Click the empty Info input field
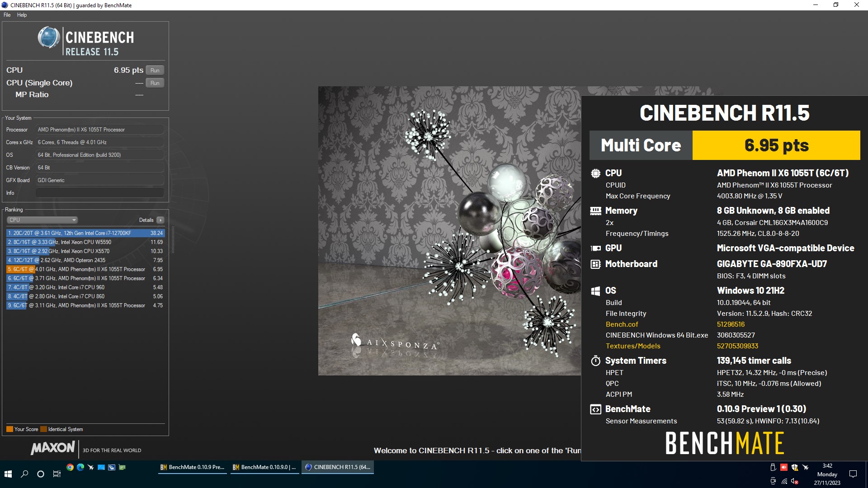The width and height of the screenshot is (868, 488). tap(99, 193)
